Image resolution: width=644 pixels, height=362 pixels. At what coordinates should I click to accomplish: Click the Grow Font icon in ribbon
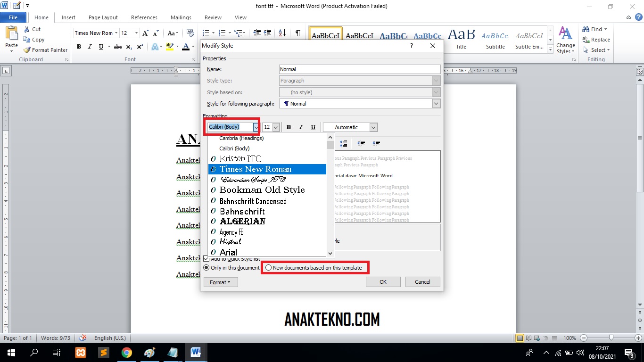146,33
